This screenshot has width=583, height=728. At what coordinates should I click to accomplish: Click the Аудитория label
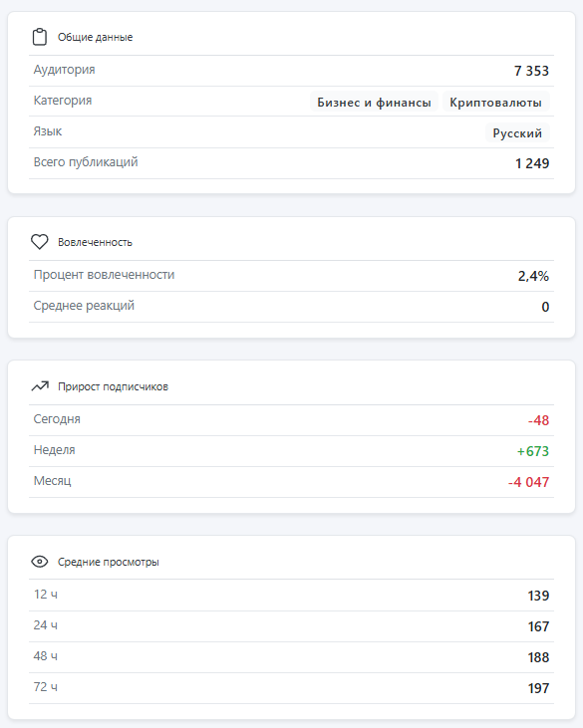coord(64,70)
